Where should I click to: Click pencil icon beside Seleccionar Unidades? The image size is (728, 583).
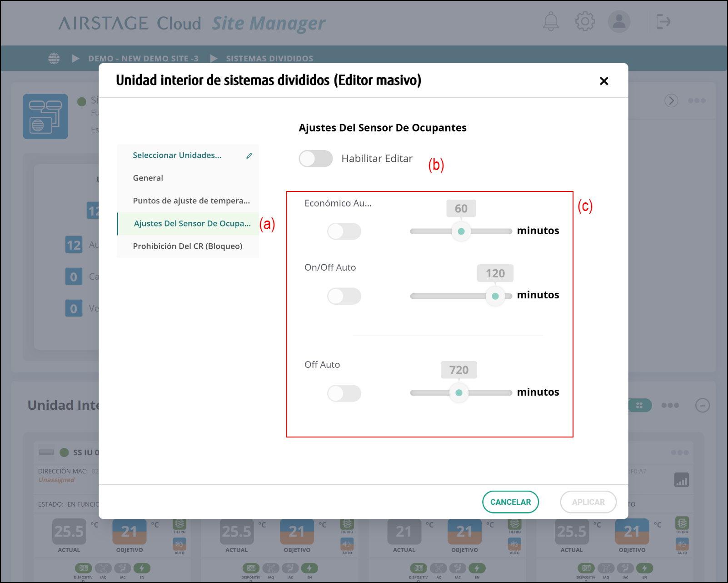pos(249,156)
